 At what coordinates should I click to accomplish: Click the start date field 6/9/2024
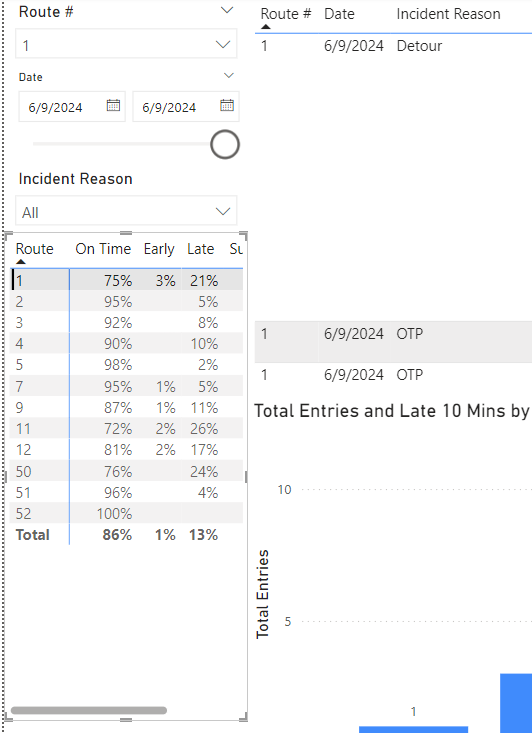point(72,107)
